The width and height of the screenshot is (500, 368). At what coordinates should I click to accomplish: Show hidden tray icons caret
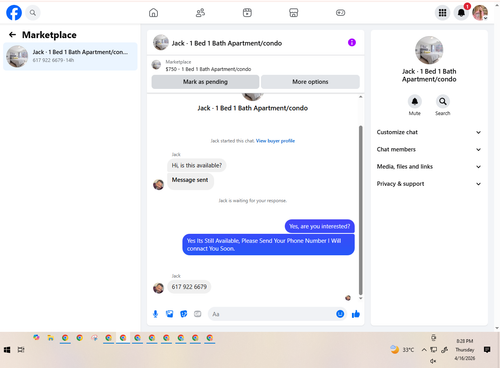[x=424, y=350]
